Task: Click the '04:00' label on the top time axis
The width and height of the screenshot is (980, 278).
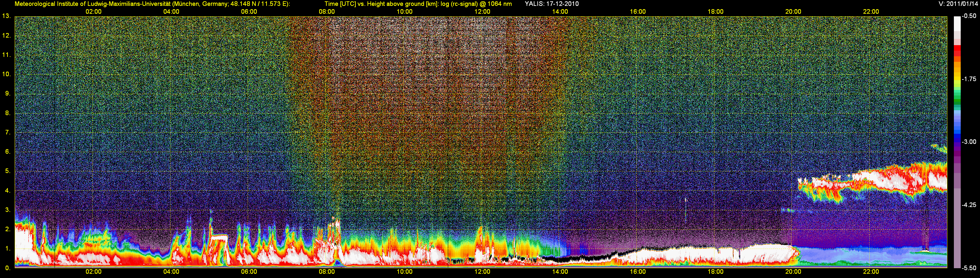Action: coord(171,12)
